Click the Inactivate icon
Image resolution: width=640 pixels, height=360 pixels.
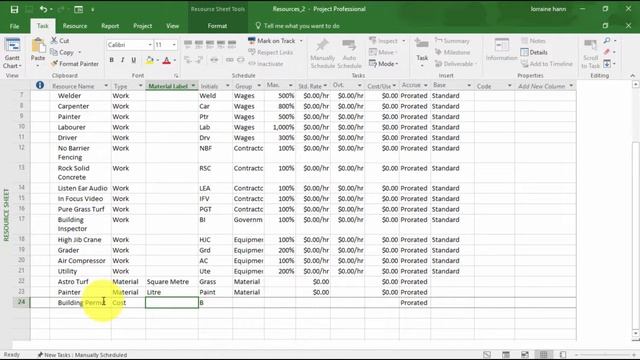(x=251, y=63)
